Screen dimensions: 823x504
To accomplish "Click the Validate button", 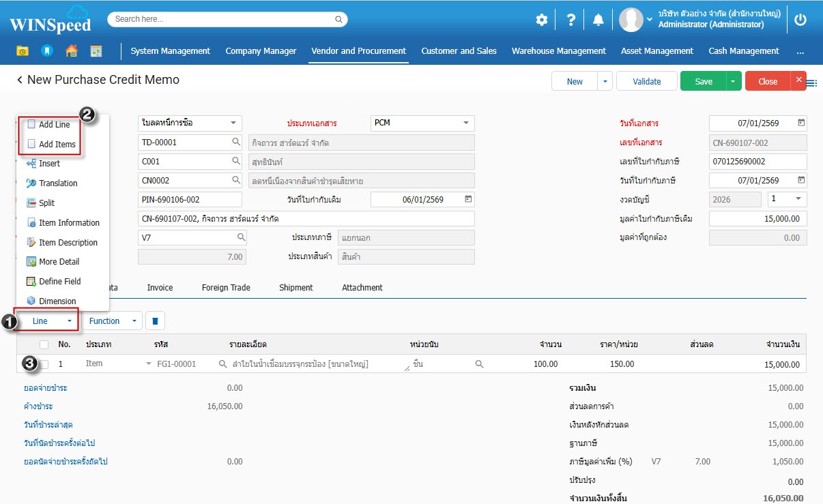I will click(x=646, y=82).
